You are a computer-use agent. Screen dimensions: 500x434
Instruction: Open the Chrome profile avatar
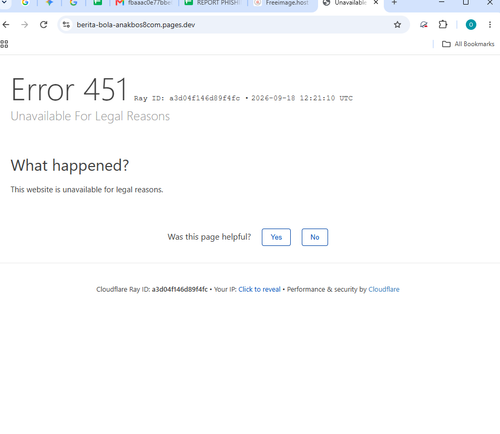click(x=471, y=25)
